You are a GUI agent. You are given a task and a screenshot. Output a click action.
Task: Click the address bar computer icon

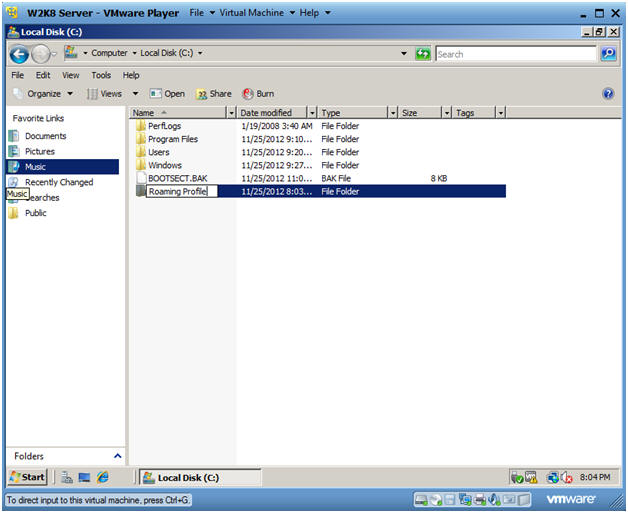point(71,52)
